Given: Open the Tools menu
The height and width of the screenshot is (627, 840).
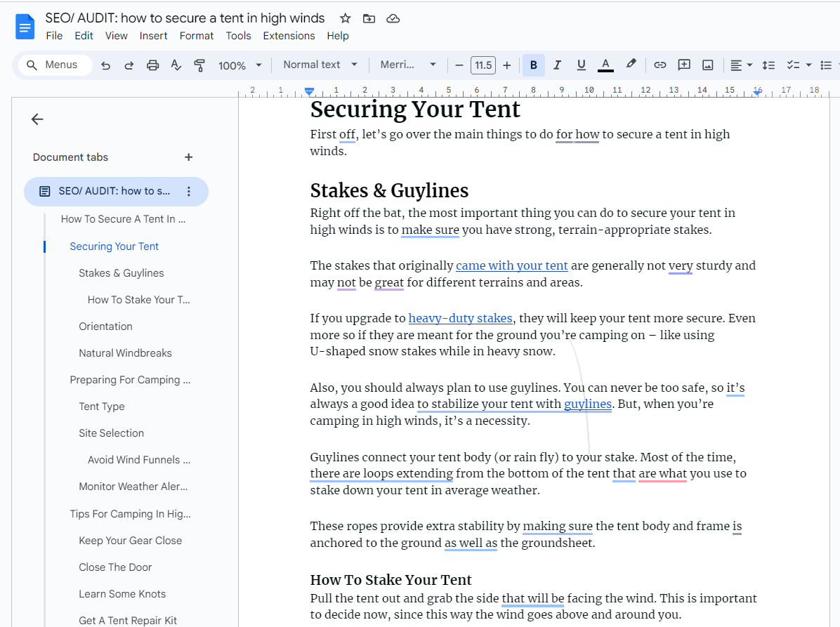Looking at the screenshot, I should point(238,36).
